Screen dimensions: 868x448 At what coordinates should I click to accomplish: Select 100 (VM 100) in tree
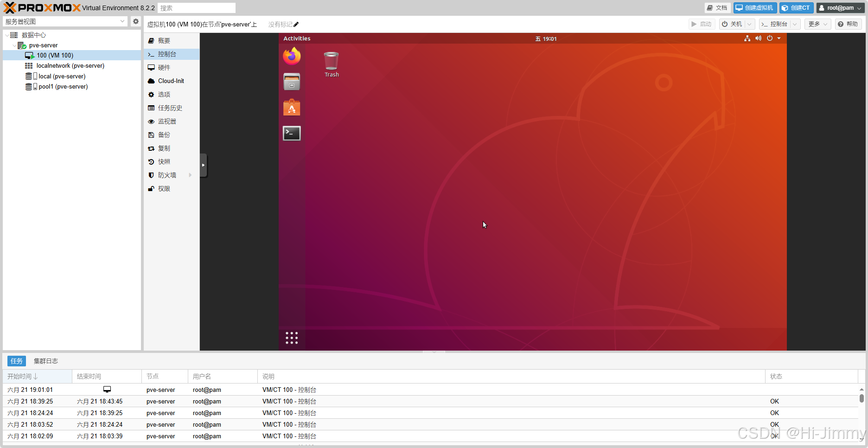click(x=72, y=55)
